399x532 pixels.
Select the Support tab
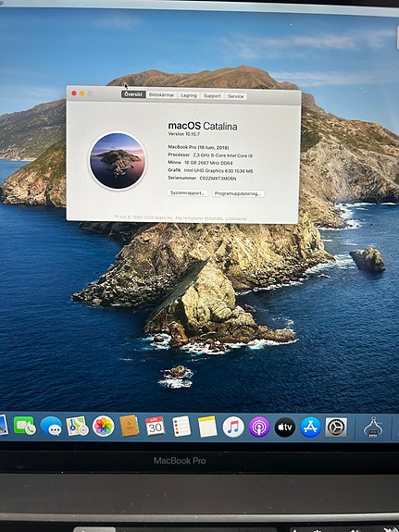[212, 96]
